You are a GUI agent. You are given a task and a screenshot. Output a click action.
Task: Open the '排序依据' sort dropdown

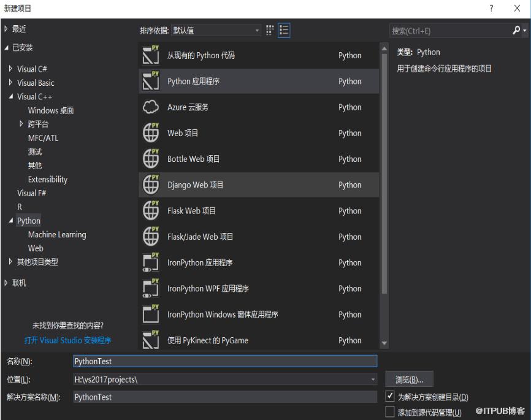[216, 31]
